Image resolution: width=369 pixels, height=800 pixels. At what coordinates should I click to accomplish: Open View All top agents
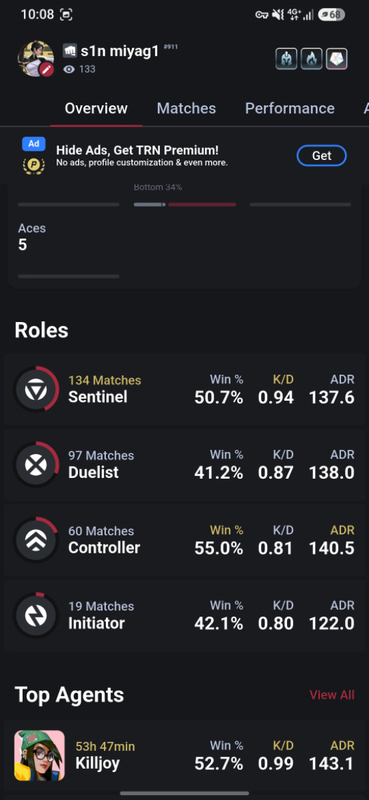click(x=332, y=695)
